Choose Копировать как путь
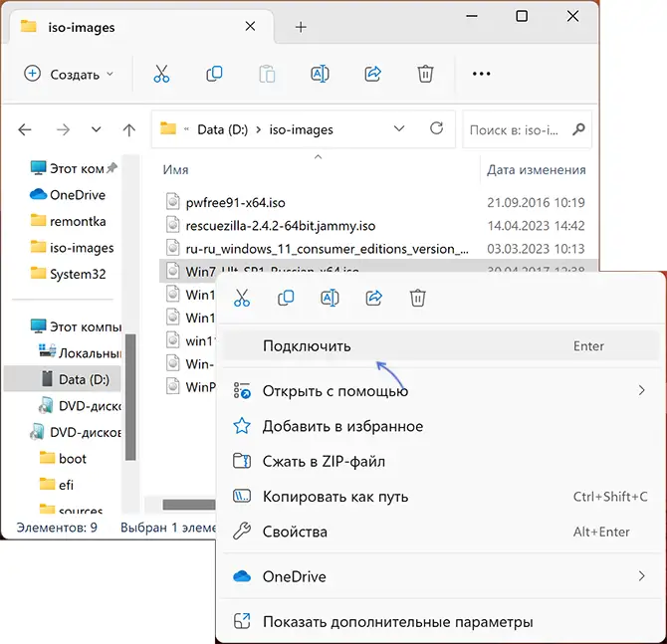667x644 pixels. pos(441,497)
